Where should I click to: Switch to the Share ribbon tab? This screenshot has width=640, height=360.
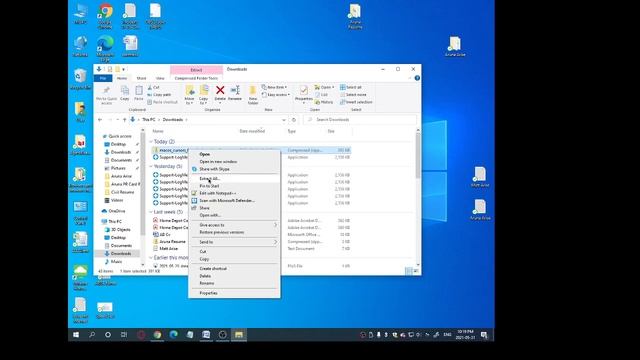click(x=141, y=78)
